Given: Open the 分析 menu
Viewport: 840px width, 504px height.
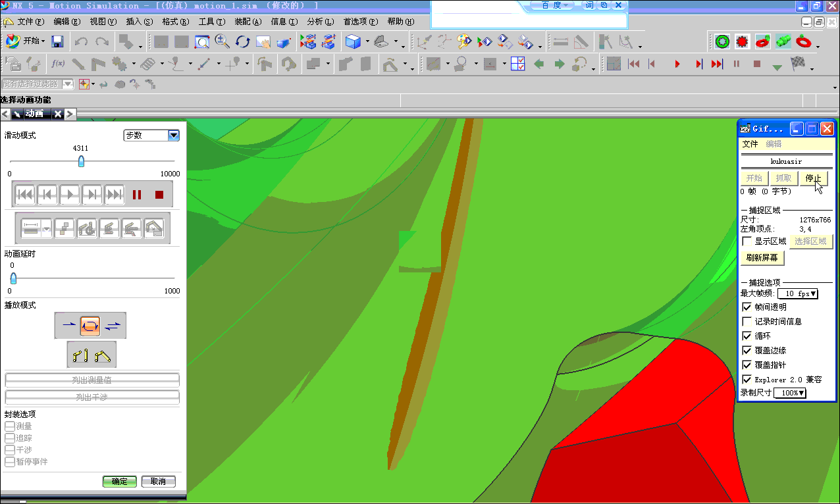Looking at the screenshot, I should [321, 22].
